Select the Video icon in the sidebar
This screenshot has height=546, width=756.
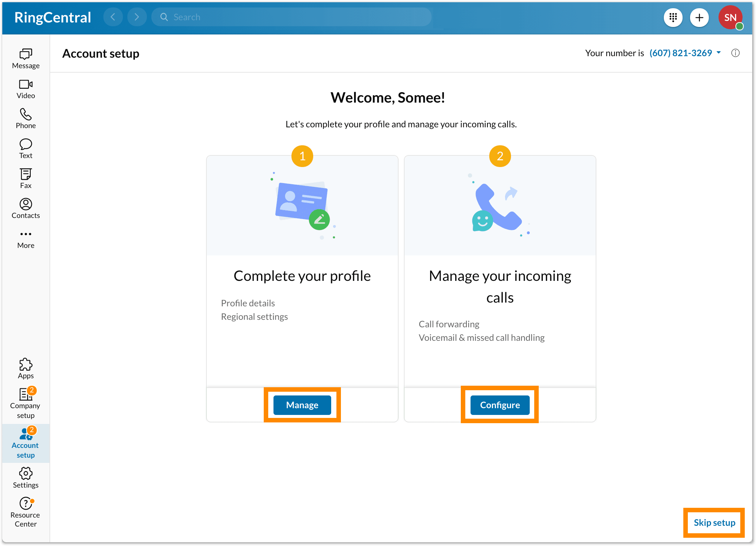(25, 88)
